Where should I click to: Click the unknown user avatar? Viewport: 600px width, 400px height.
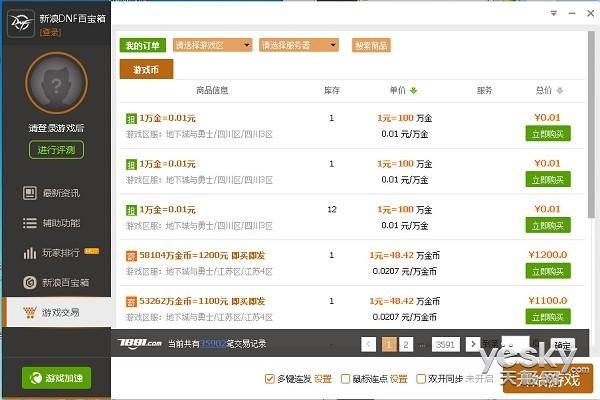pos(56,83)
